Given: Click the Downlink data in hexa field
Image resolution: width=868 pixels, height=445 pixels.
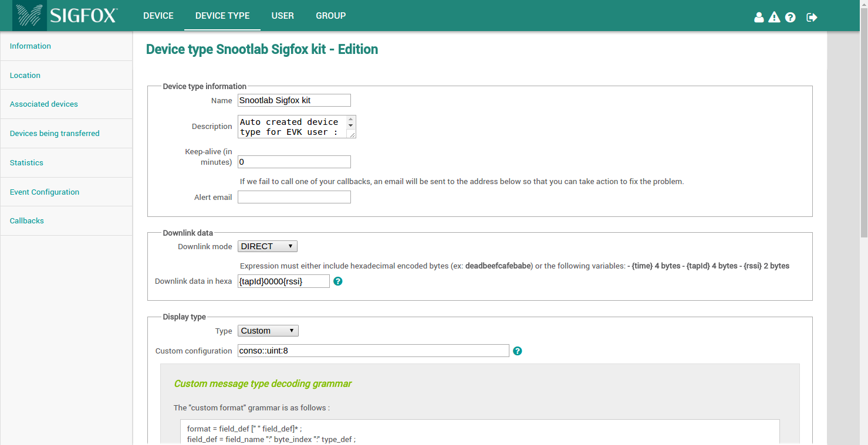Looking at the screenshot, I should coord(283,281).
